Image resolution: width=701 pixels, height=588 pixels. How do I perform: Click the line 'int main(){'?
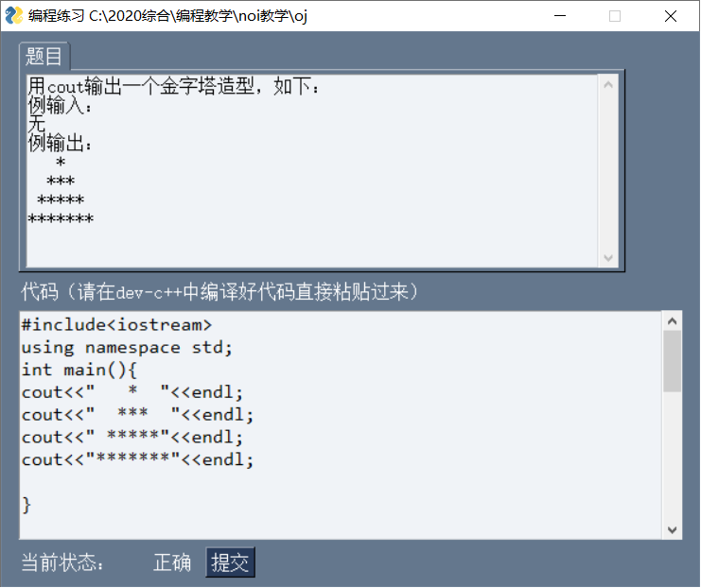click(x=79, y=370)
